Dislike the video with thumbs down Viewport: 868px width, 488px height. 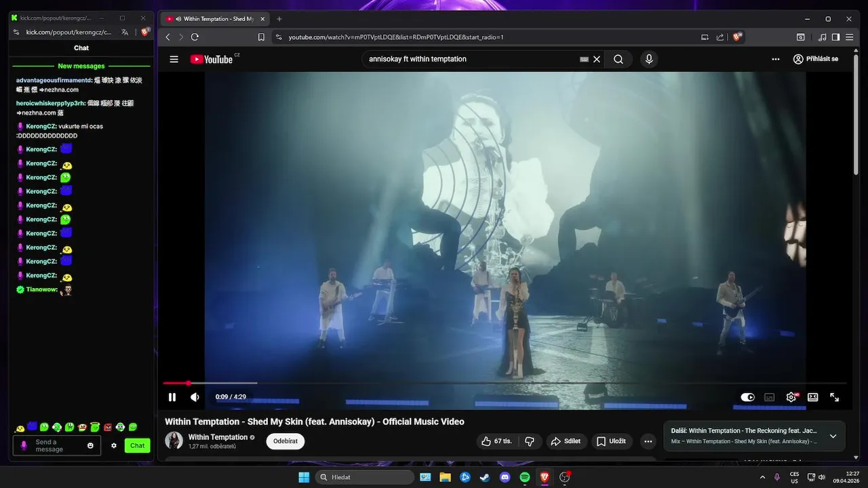tap(530, 441)
